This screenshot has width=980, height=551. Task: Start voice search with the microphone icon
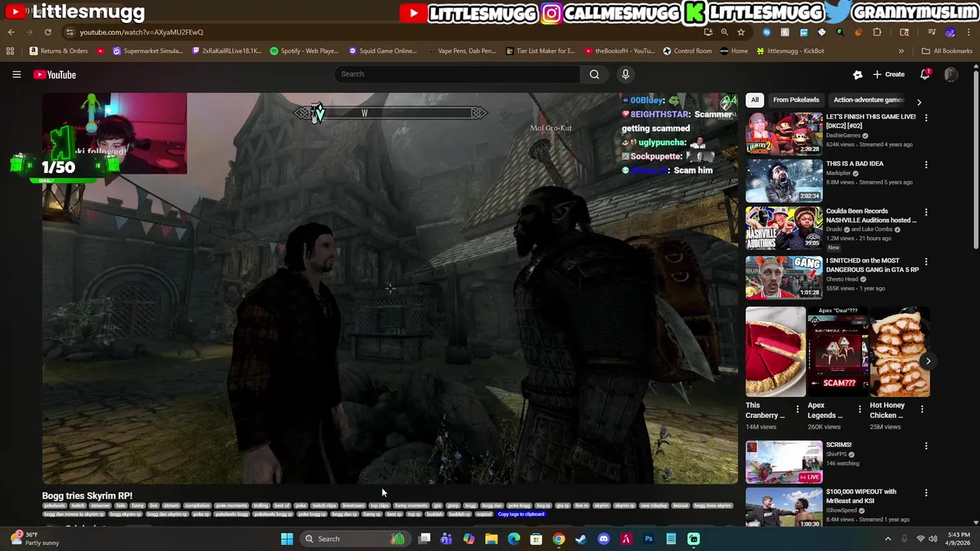(x=626, y=74)
